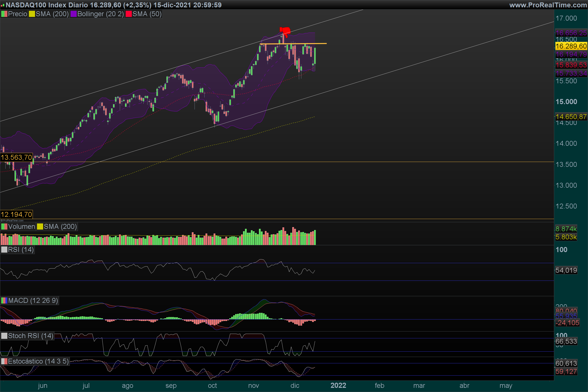Click the Estocástico (14 3 5) legend icon
Screen dimensions: 588x392
pyautogui.click(x=4, y=361)
